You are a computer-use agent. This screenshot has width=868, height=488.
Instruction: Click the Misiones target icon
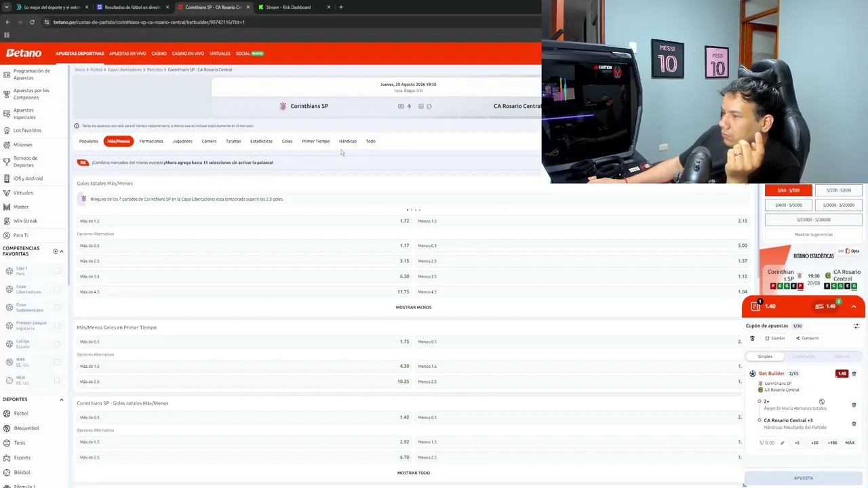7,144
